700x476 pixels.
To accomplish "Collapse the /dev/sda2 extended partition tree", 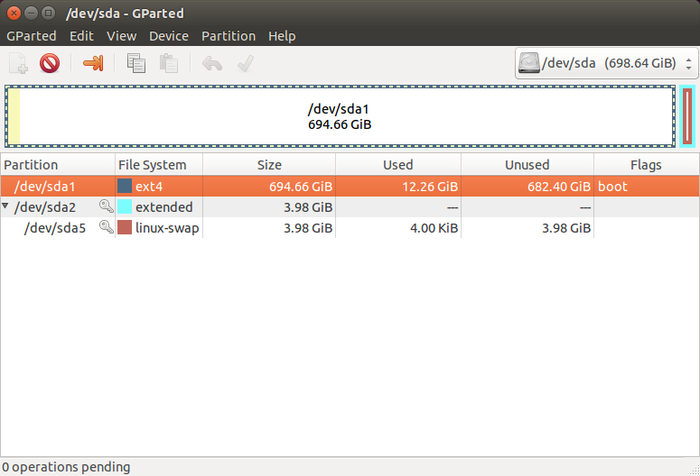I will [7, 207].
